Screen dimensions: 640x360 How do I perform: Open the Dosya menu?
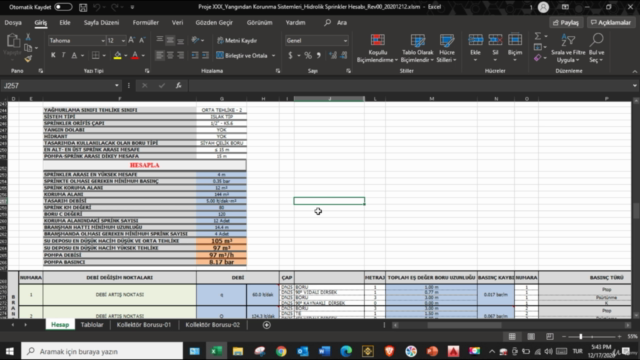pyautogui.click(x=13, y=22)
